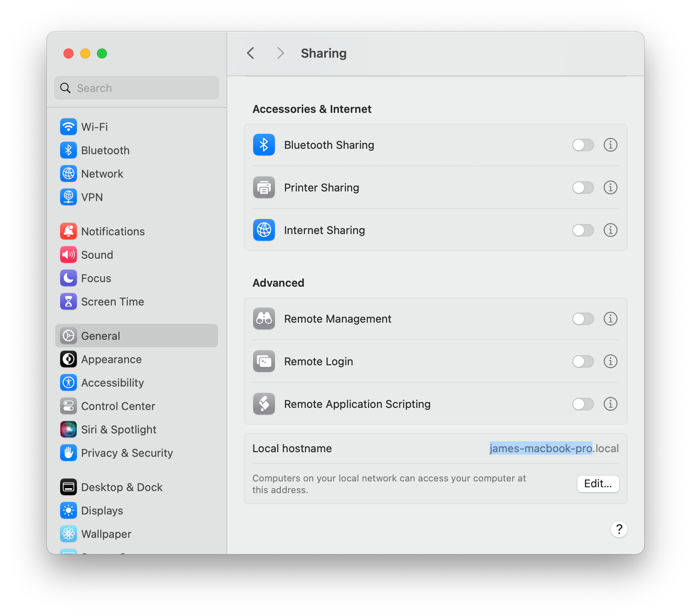Click the Remote Login terminal icon
The height and width of the screenshot is (616, 691).
click(x=264, y=361)
